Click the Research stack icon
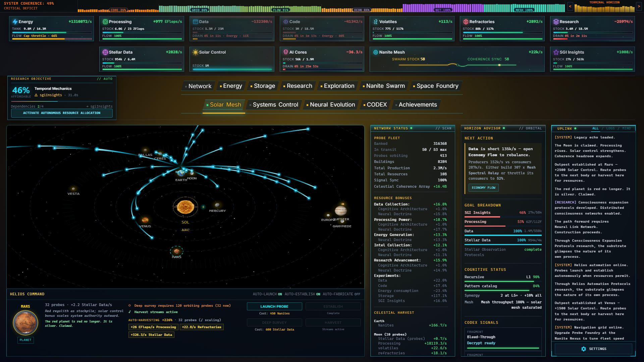This screenshot has width=644, height=362. (556, 22)
